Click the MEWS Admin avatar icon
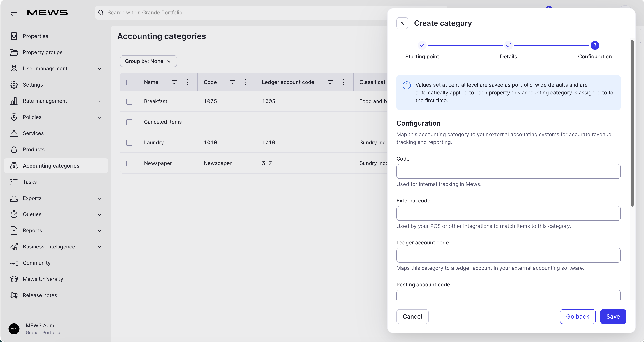The height and width of the screenshot is (342, 644). 14,329
